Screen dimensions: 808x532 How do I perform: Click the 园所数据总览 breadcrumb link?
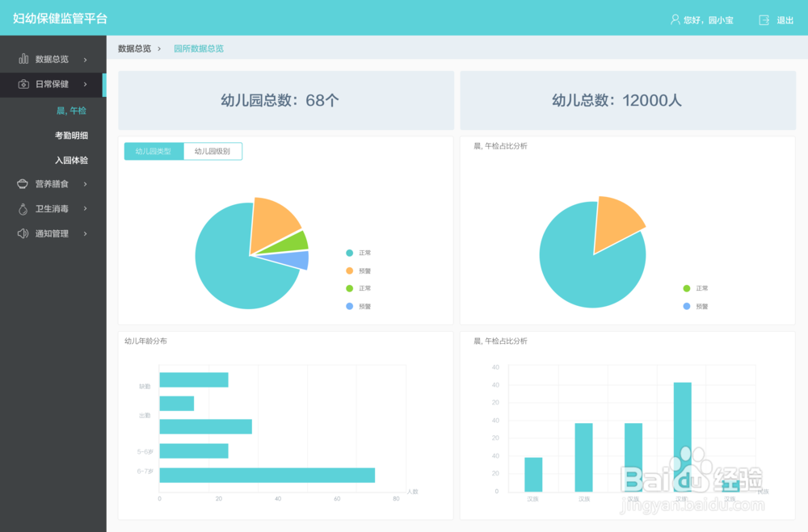point(199,48)
